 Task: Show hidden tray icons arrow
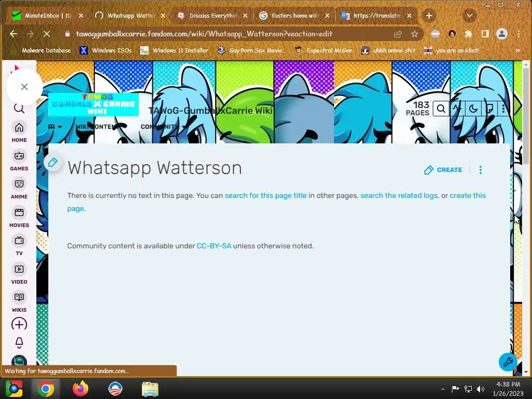[443, 389]
